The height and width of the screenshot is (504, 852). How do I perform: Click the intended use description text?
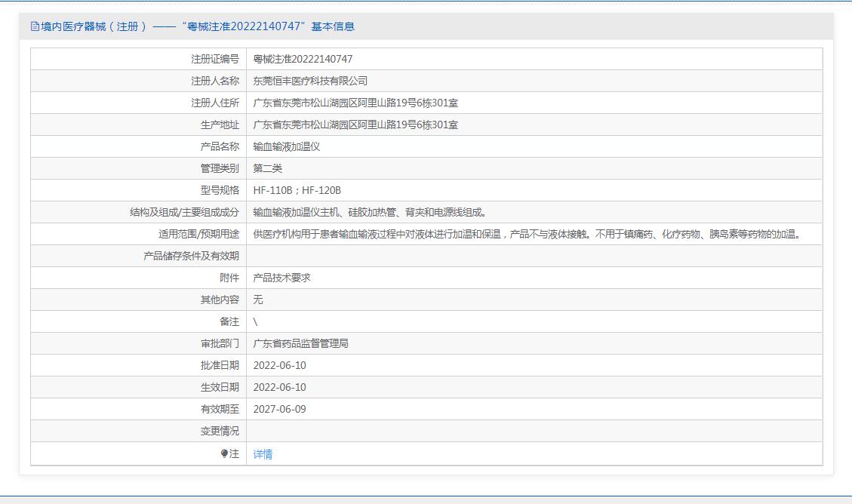click(x=526, y=234)
